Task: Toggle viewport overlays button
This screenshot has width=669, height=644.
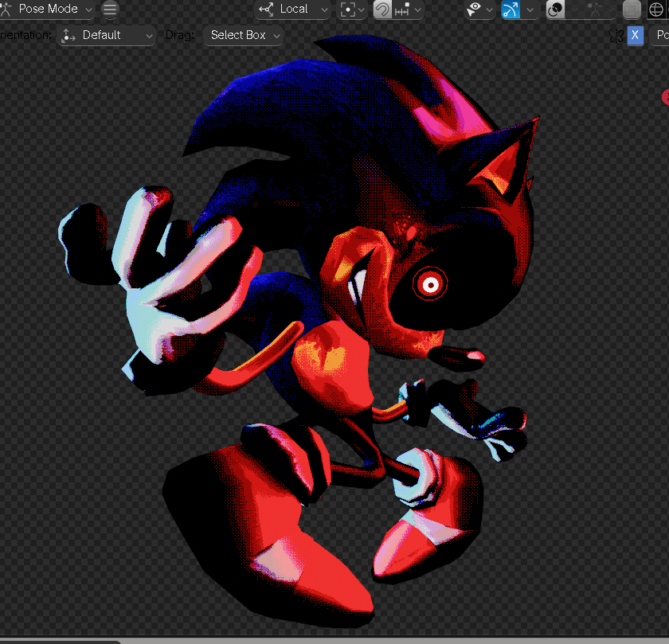Action: click(x=556, y=9)
